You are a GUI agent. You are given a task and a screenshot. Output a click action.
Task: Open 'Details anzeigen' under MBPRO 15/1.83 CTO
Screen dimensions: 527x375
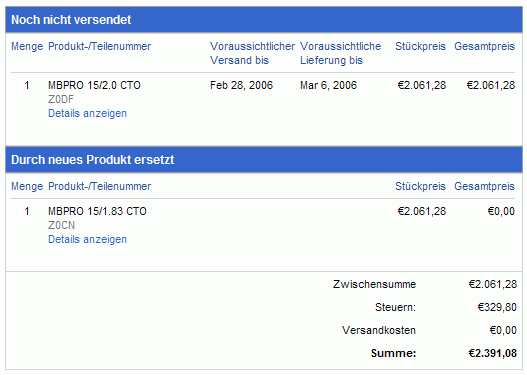[87, 239]
